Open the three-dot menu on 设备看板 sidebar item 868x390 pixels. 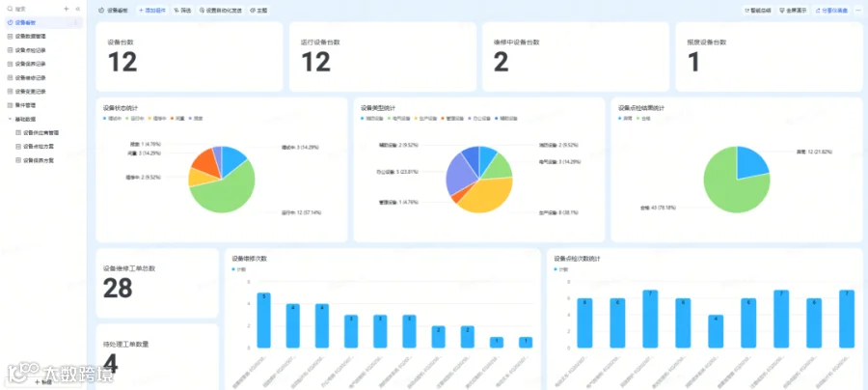pyautogui.click(x=76, y=23)
